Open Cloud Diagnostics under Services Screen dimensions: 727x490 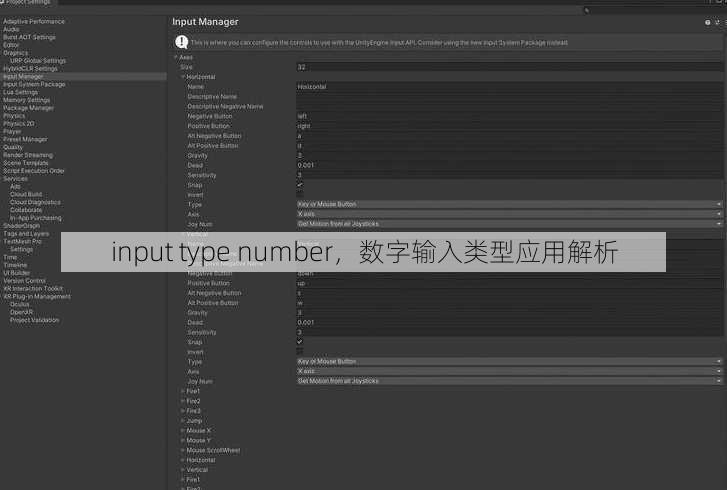35,203
